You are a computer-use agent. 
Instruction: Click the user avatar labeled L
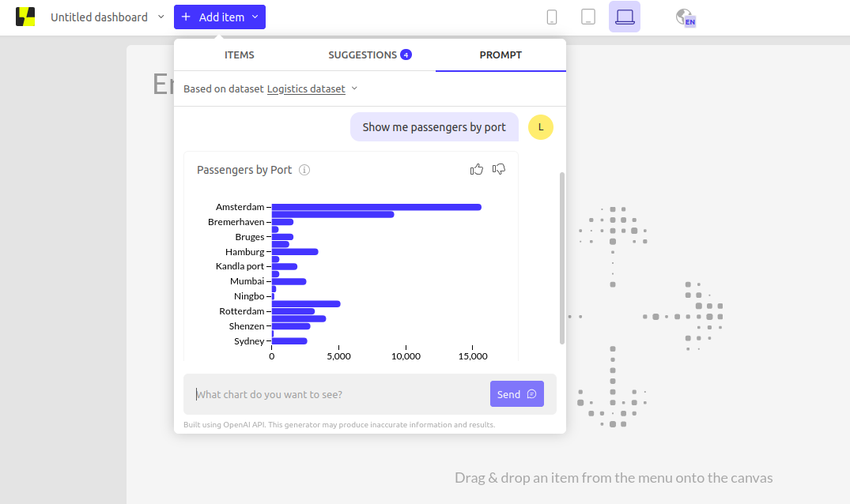coord(541,127)
